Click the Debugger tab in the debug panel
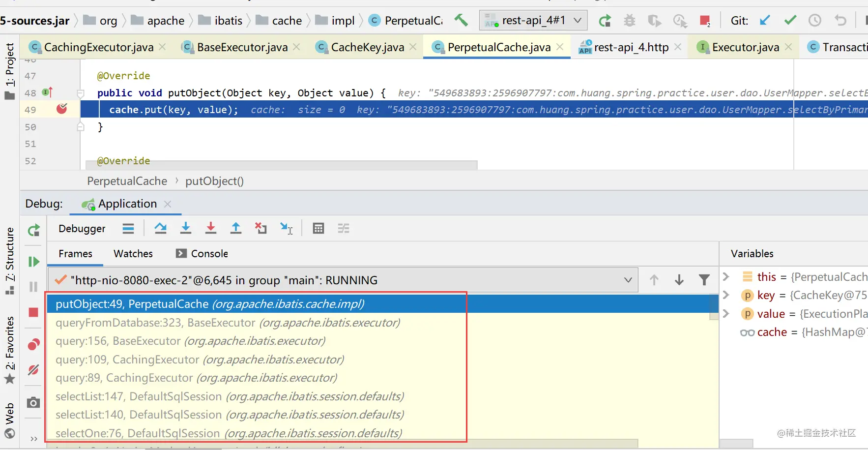The image size is (868, 450). click(82, 229)
